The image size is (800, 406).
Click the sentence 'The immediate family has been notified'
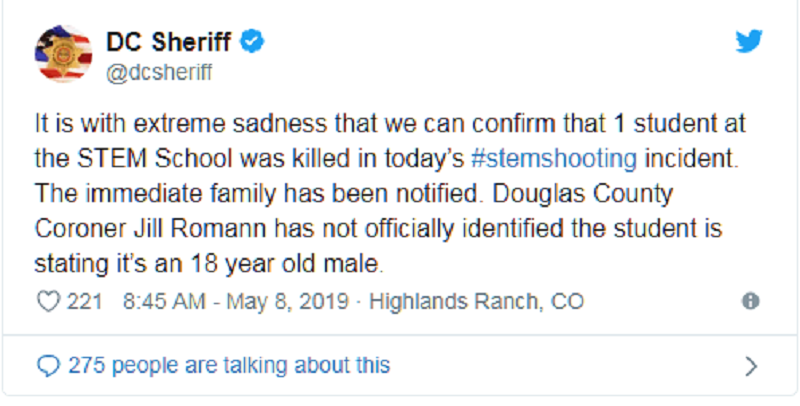pos(258,194)
